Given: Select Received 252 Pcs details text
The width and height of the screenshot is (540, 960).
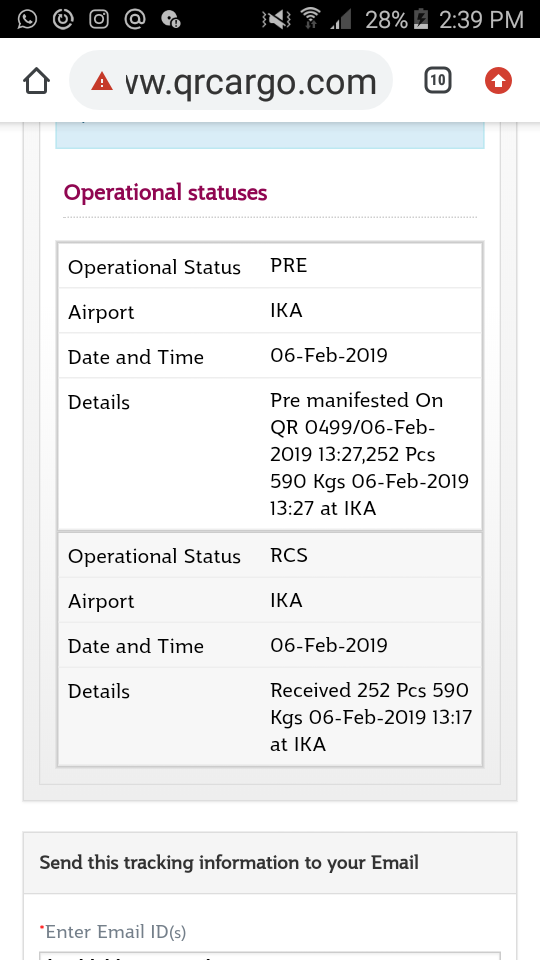Looking at the screenshot, I should pos(371,717).
